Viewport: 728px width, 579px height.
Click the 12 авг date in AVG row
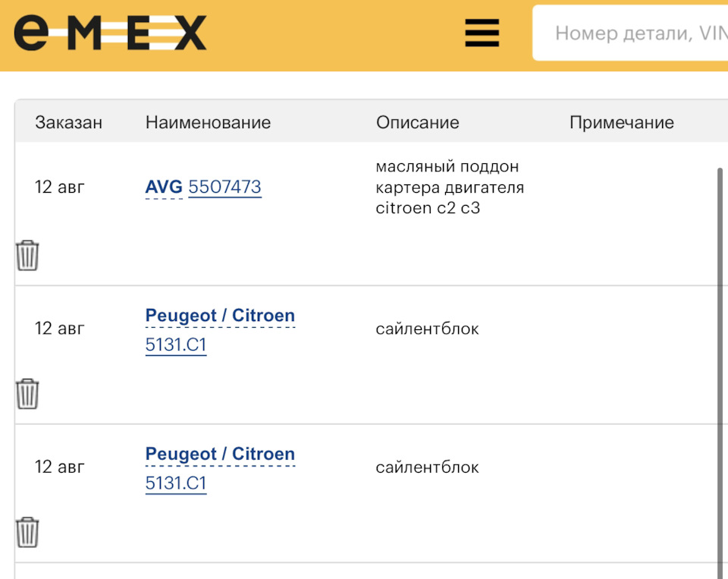click(60, 187)
